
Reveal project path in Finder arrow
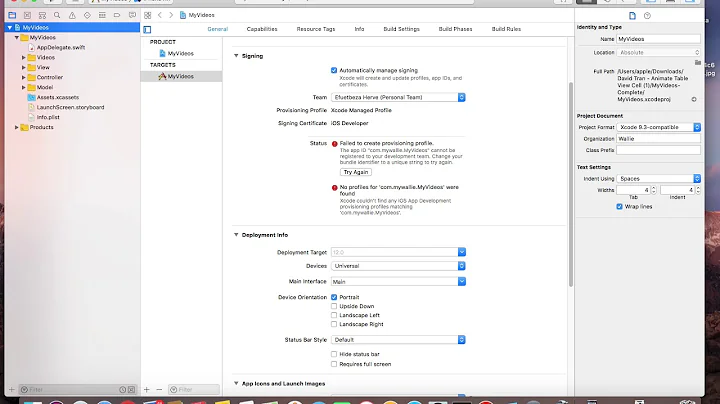point(694,99)
